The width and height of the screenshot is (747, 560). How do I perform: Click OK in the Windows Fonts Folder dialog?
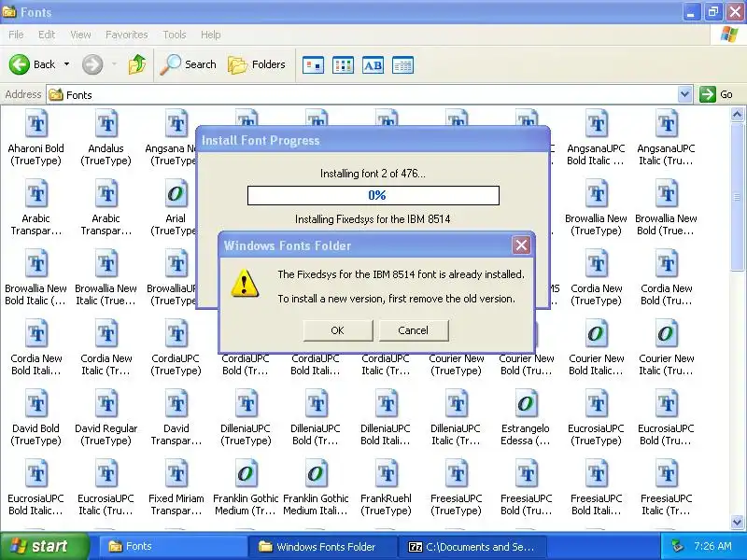(x=338, y=330)
